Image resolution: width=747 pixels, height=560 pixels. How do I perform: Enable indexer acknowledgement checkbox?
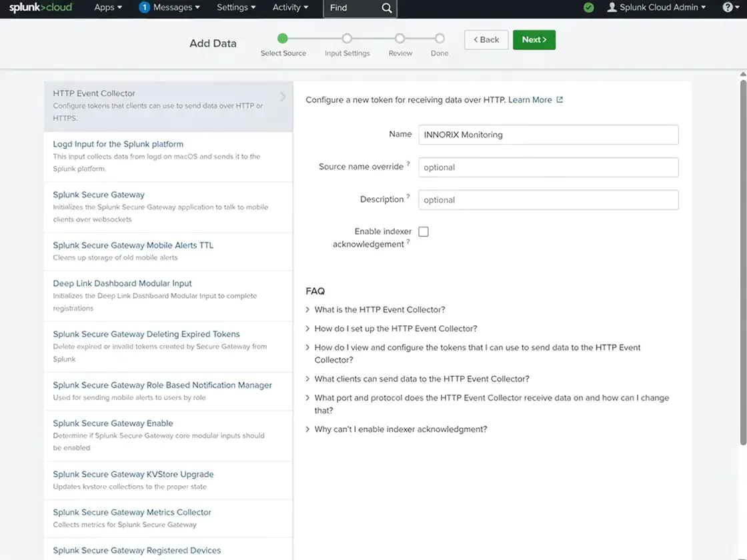tap(424, 231)
